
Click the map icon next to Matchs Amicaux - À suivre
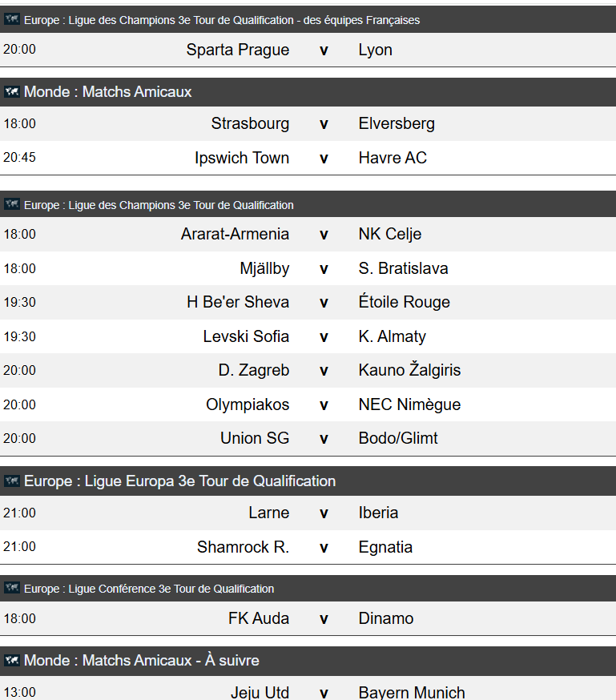click(x=11, y=660)
